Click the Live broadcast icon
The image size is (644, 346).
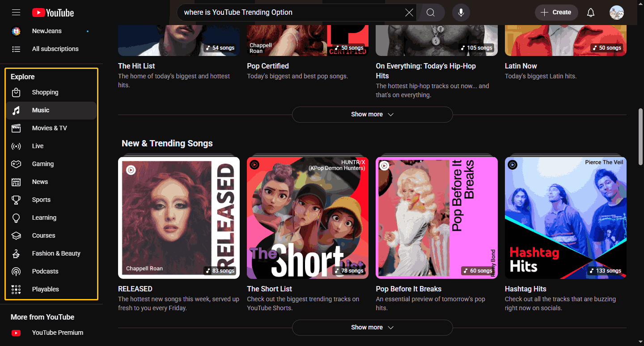click(x=16, y=146)
